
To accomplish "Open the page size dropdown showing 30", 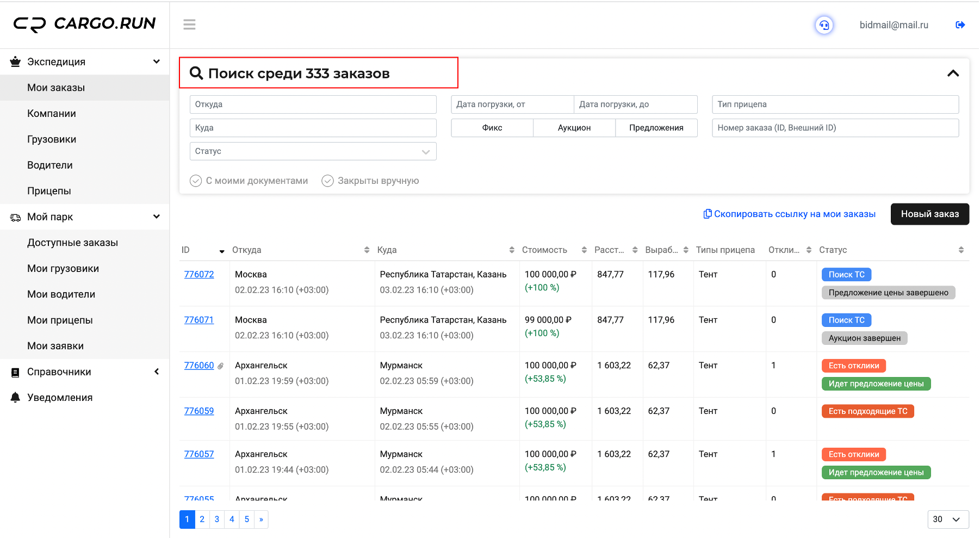I will (948, 520).
